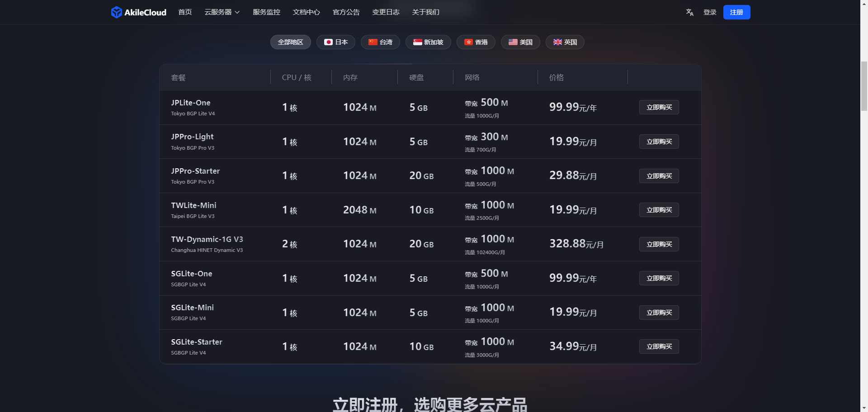This screenshot has height=412, width=868.
Task: Go to 首页 in the navigation bar
Action: tap(185, 12)
